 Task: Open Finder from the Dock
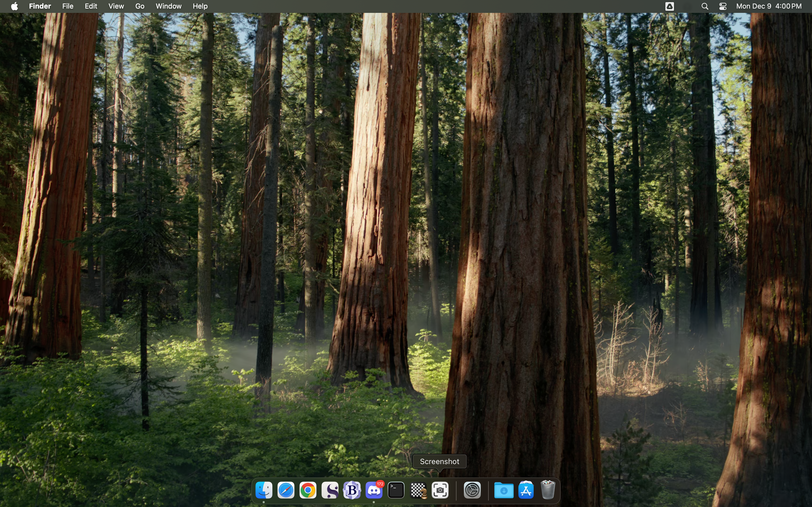tap(264, 491)
